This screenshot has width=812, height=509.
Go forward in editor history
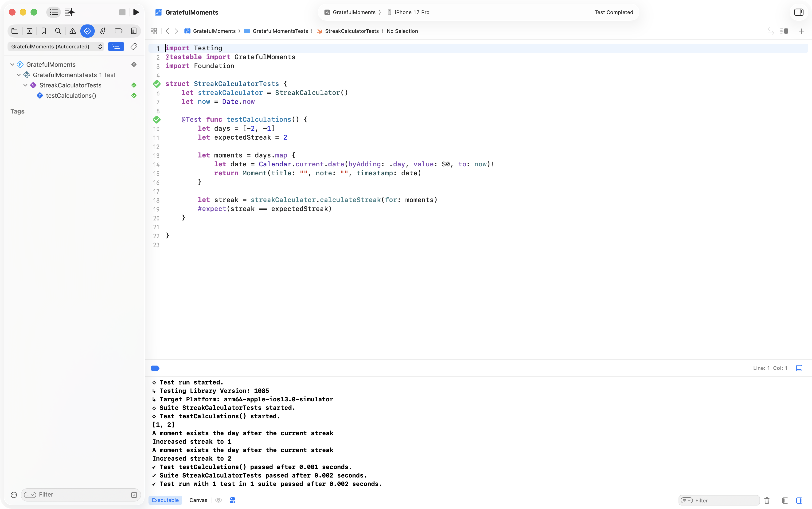tap(176, 31)
